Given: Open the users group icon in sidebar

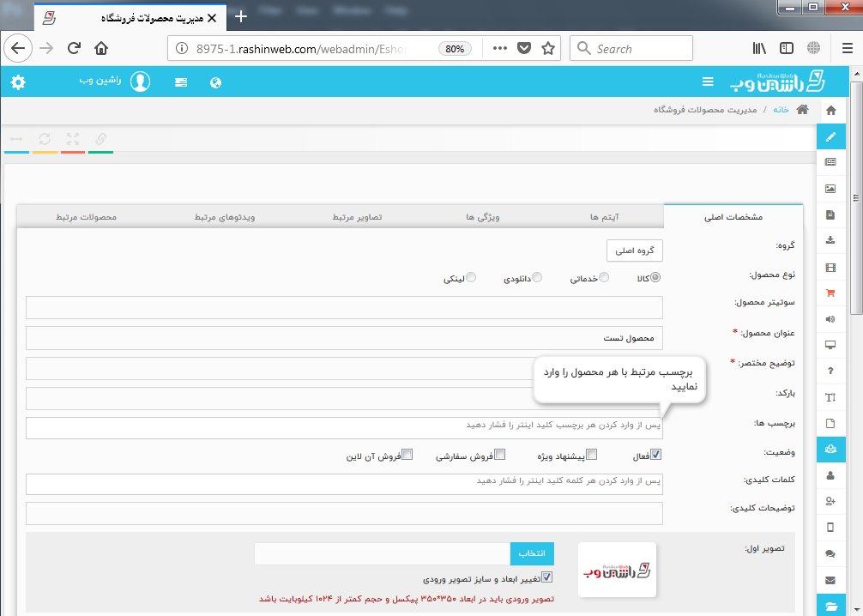Looking at the screenshot, I should (x=831, y=450).
